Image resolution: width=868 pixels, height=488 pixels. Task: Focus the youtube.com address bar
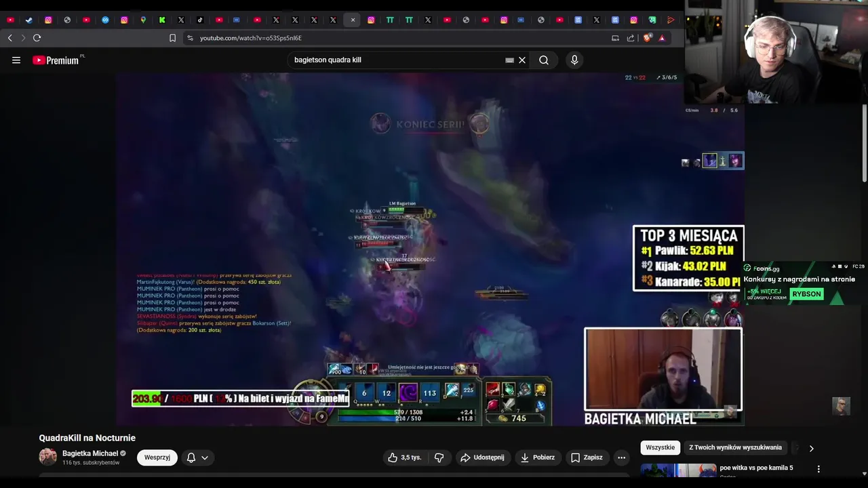pos(400,38)
